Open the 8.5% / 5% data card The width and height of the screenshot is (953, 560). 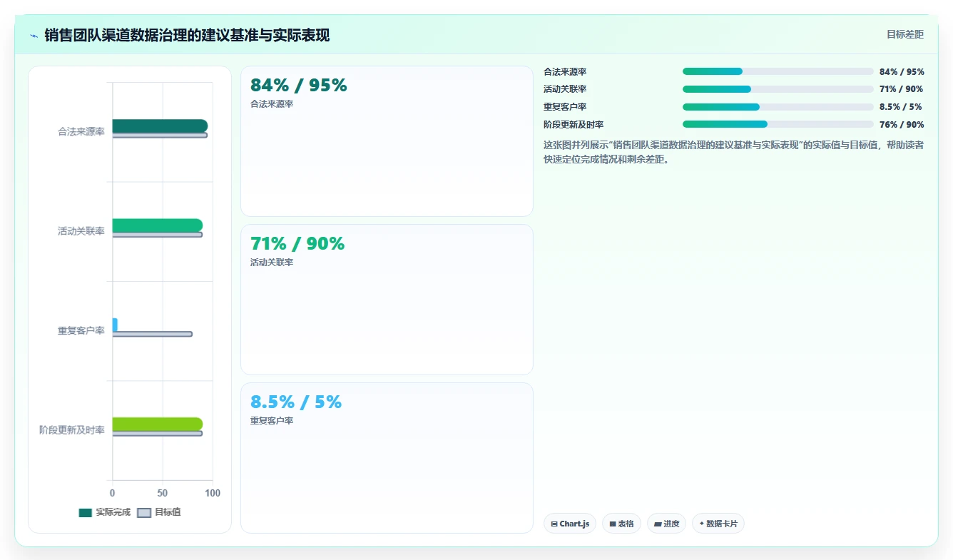(x=387, y=458)
